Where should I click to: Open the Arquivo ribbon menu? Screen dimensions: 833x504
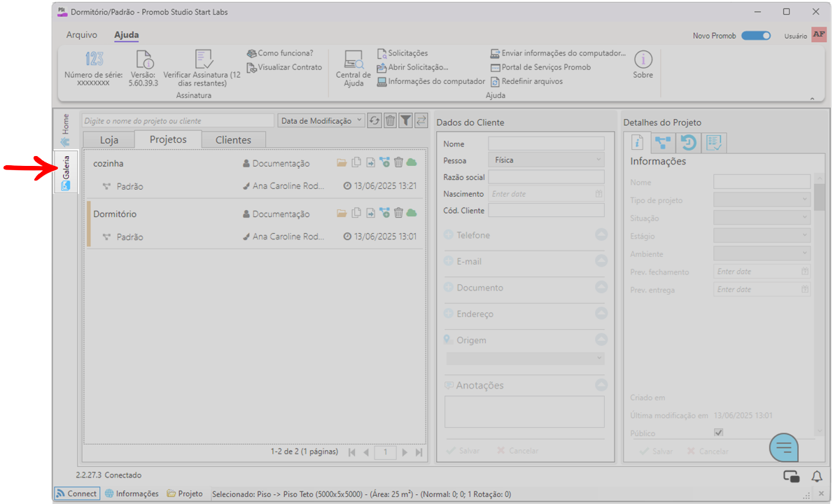coord(81,34)
